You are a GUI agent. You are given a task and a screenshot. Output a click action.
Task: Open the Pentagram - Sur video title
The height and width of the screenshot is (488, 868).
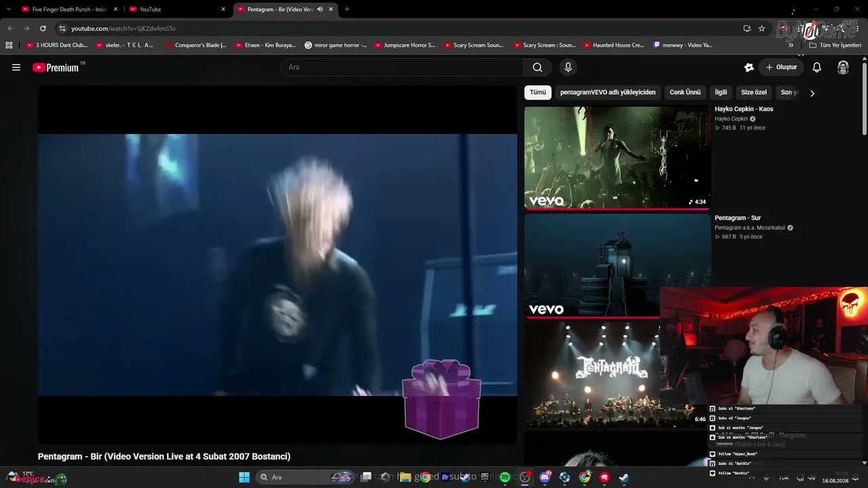738,218
